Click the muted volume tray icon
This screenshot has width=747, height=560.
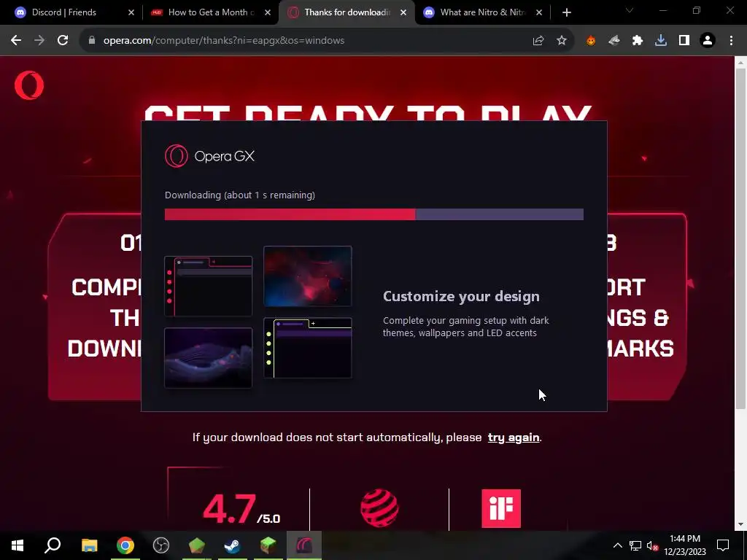click(653, 545)
